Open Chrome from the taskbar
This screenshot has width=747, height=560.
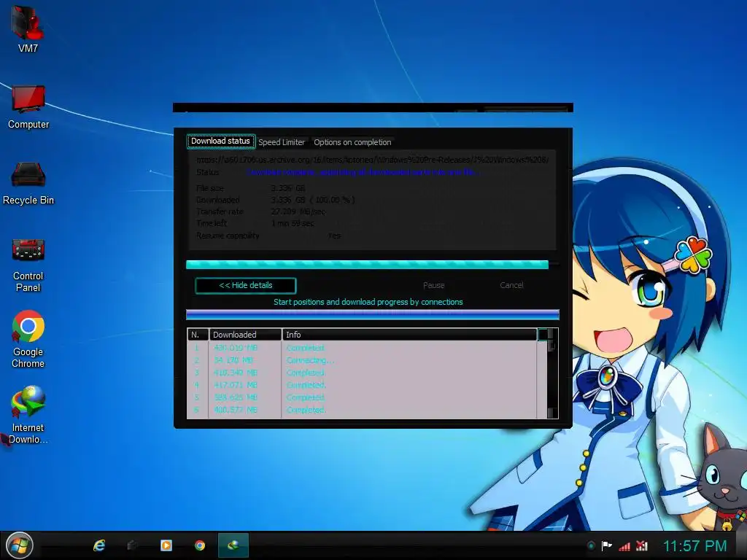click(x=200, y=545)
